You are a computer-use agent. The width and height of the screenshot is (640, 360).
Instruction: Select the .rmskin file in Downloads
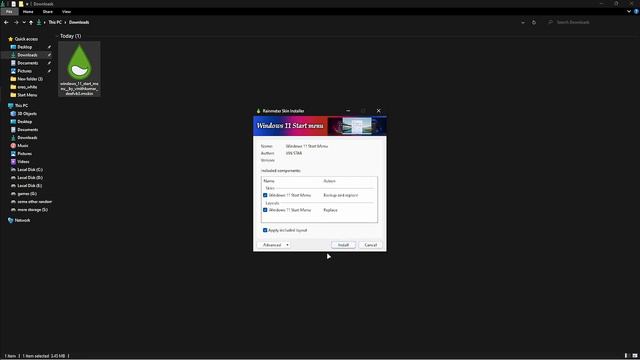pos(79,69)
